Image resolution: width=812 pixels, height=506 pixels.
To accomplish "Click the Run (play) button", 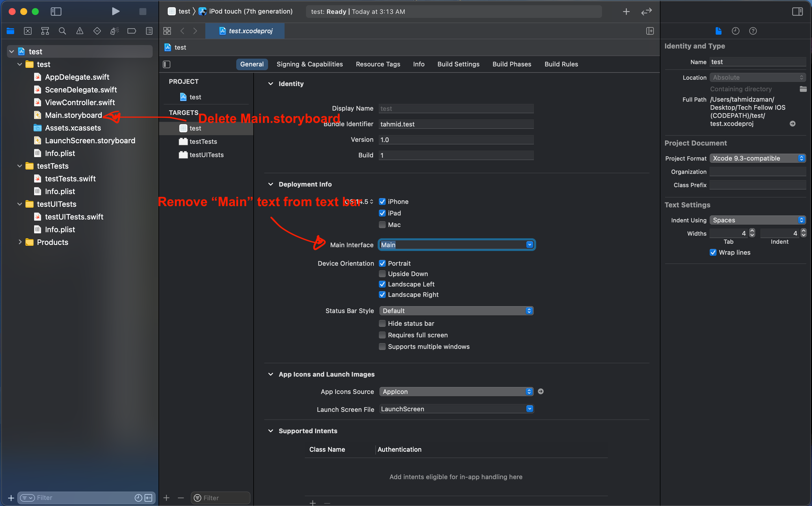I will tap(115, 11).
